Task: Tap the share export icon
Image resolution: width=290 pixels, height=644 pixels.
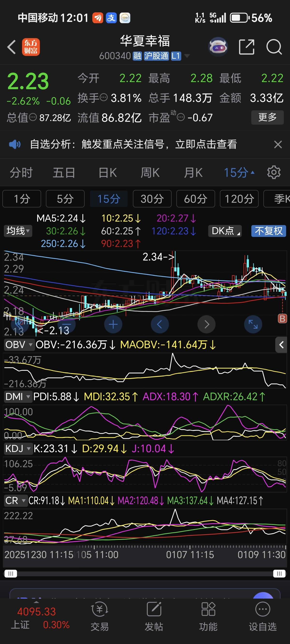Action: pyautogui.click(x=246, y=47)
